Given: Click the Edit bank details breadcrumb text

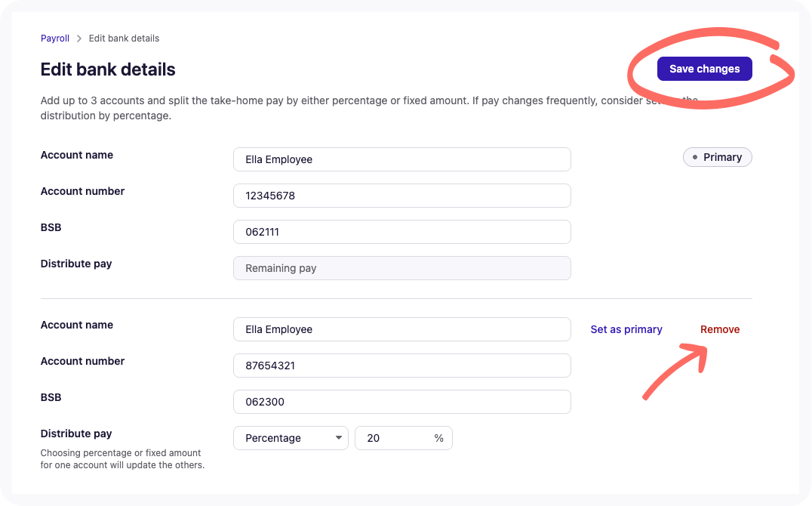Looking at the screenshot, I should (x=124, y=39).
